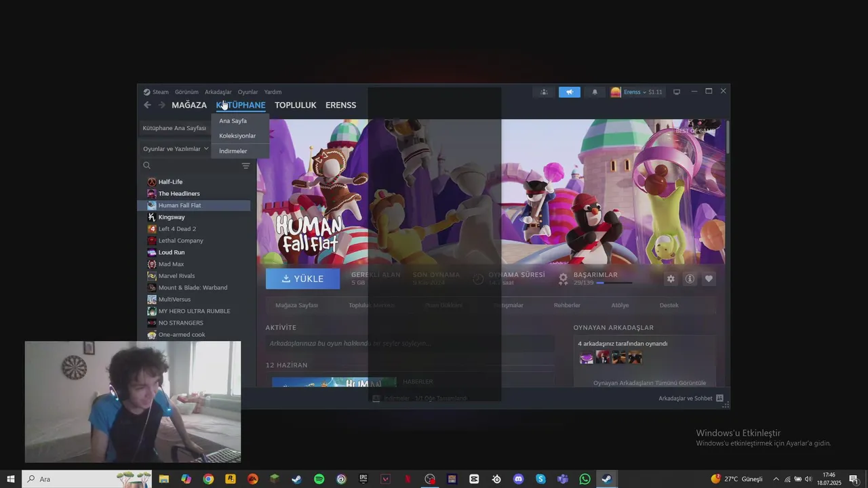This screenshot has width=868, height=488.
Task: Open the notifications bell icon
Action: pos(595,92)
